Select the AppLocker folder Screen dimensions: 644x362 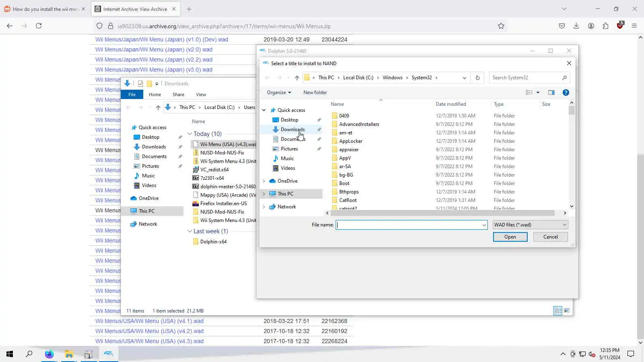pyautogui.click(x=351, y=141)
